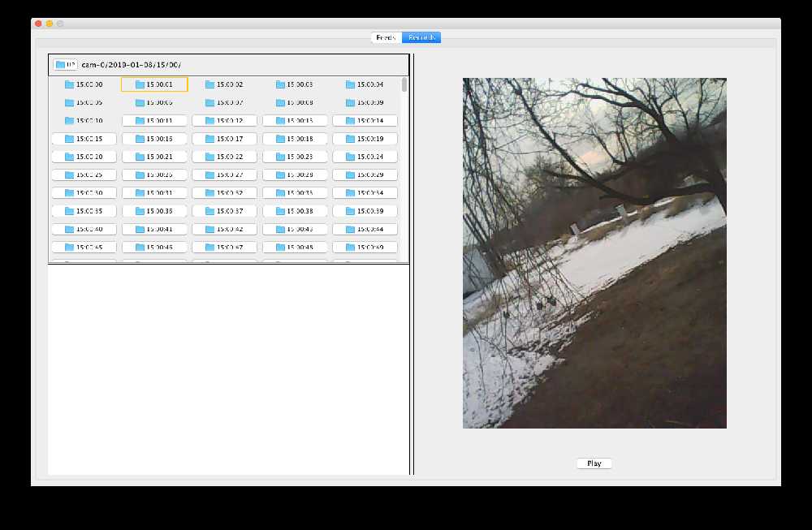Open the 15:00:19 folder
The height and width of the screenshot is (530, 812).
coord(365,139)
